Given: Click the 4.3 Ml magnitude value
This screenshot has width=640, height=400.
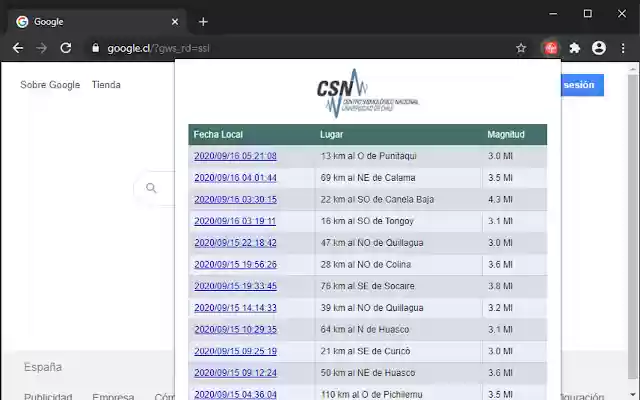Looking at the screenshot, I should [x=500, y=199].
